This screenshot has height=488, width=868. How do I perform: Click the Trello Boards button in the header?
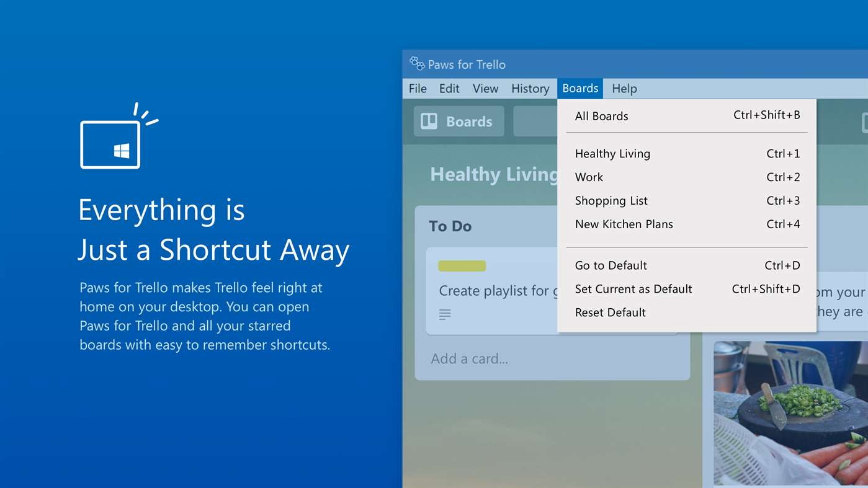(x=459, y=122)
